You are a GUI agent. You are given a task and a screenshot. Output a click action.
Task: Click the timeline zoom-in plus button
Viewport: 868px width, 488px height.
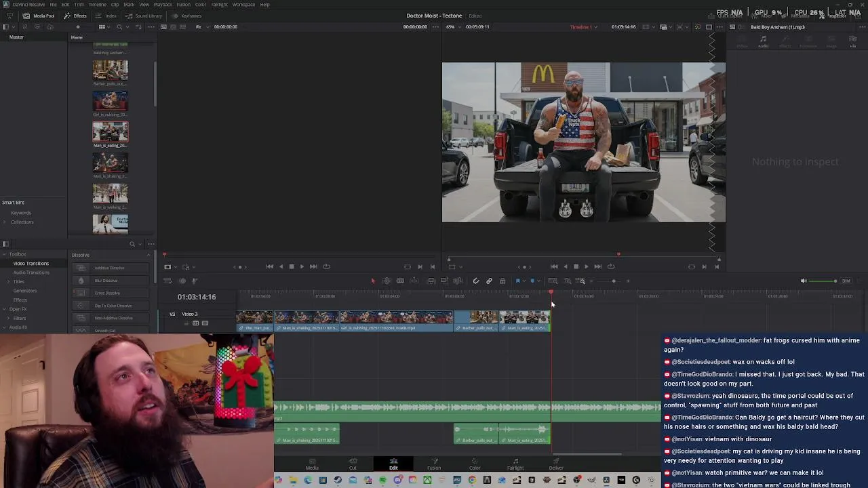click(x=628, y=281)
